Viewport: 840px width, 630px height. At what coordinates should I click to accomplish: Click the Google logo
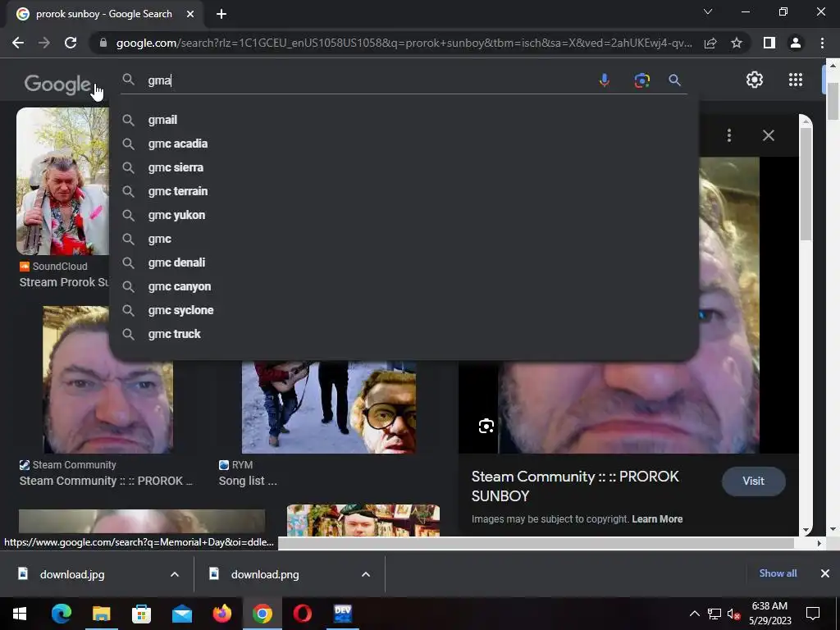(58, 84)
